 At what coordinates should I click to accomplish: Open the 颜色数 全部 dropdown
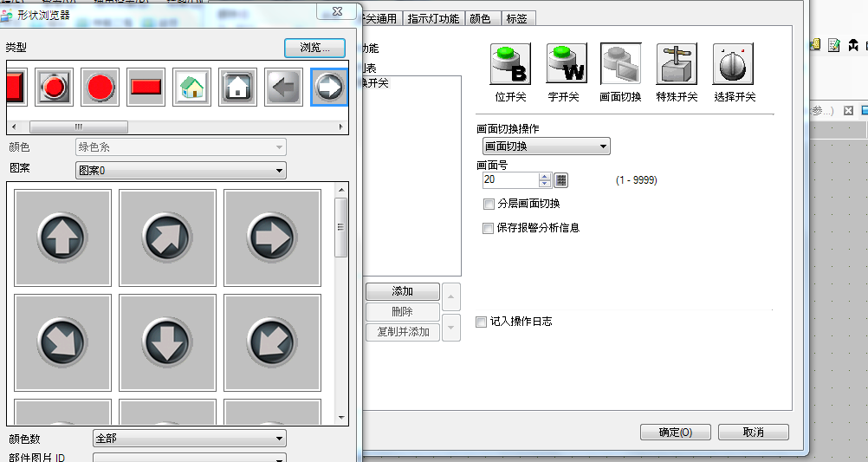click(188, 439)
